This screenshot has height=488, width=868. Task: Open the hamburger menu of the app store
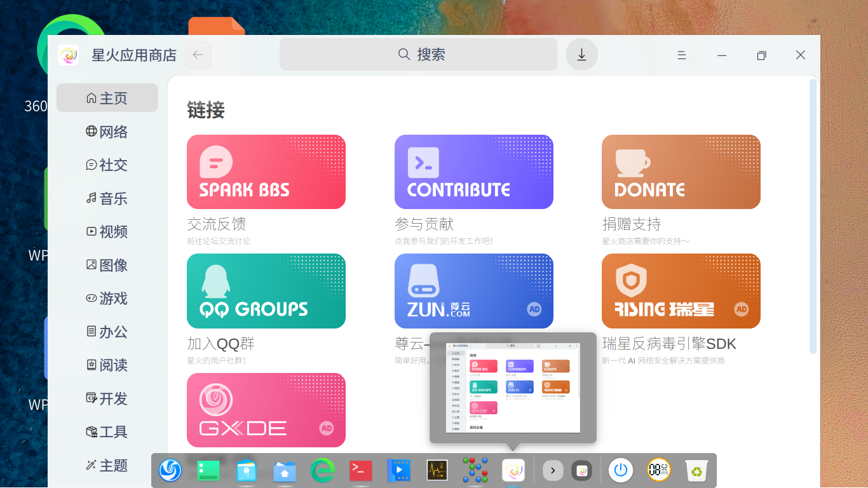tap(681, 55)
